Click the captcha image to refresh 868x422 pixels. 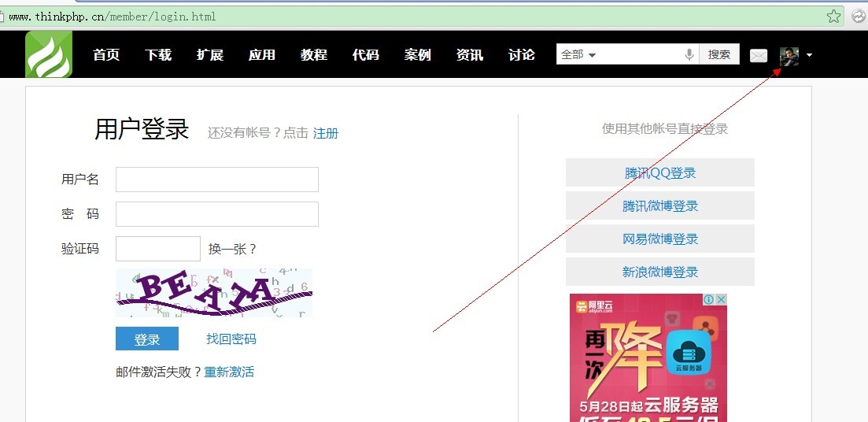[x=214, y=293]
